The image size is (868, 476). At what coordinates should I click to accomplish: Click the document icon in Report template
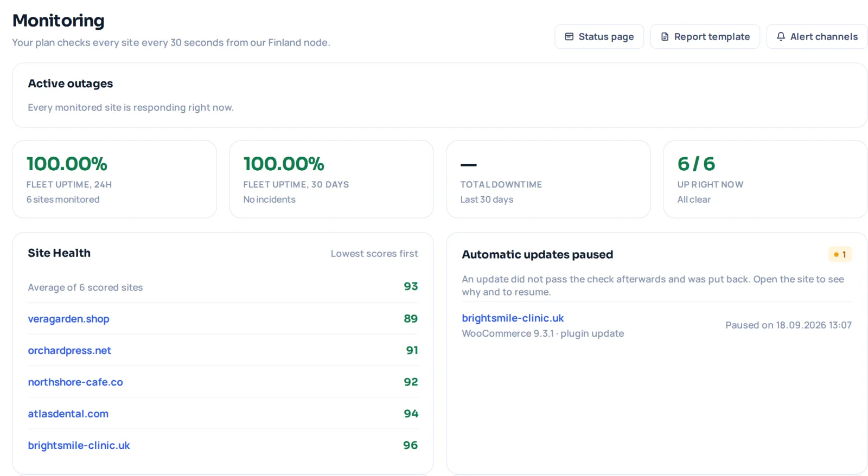665,36
